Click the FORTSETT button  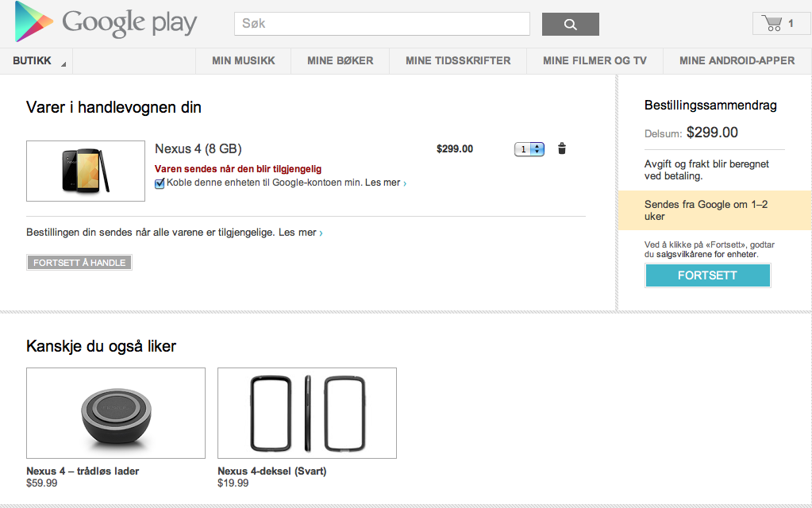pos(707,275)
